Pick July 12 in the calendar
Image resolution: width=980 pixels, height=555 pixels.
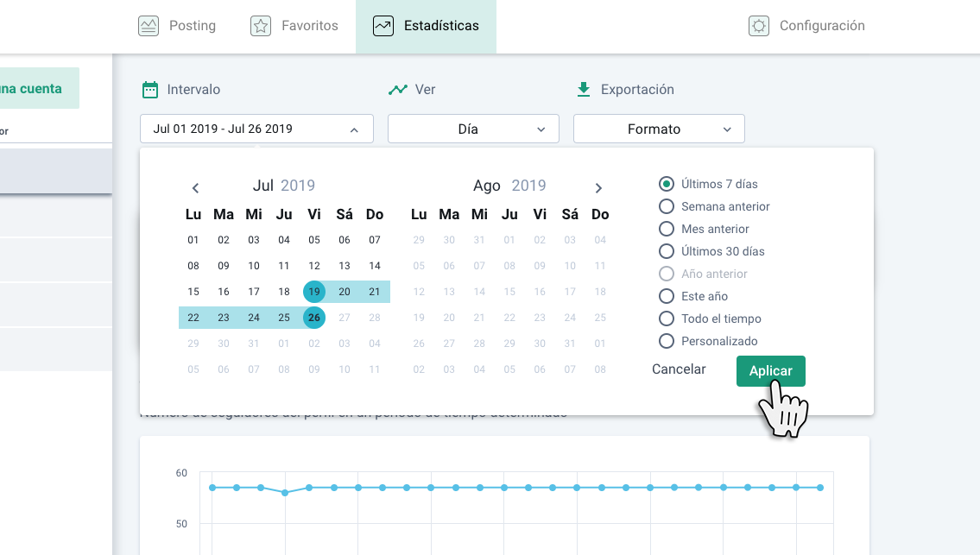tap(314, 266)
